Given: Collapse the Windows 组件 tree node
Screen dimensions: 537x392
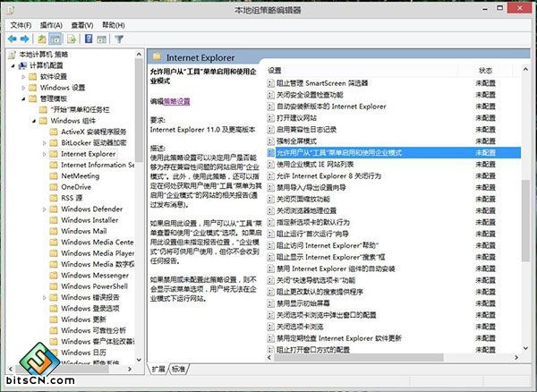Looking at the screenshot, I should (x=34, y=121).
